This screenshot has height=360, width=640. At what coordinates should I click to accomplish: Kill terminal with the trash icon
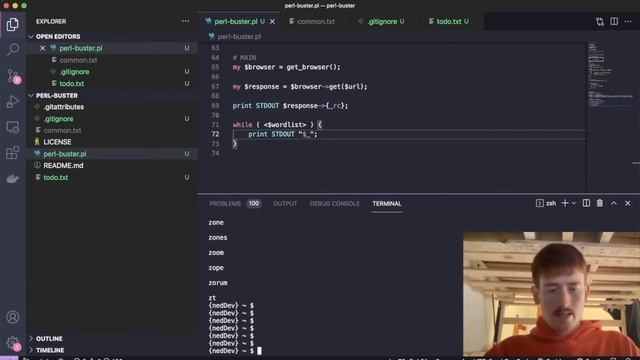pos(600,203)
